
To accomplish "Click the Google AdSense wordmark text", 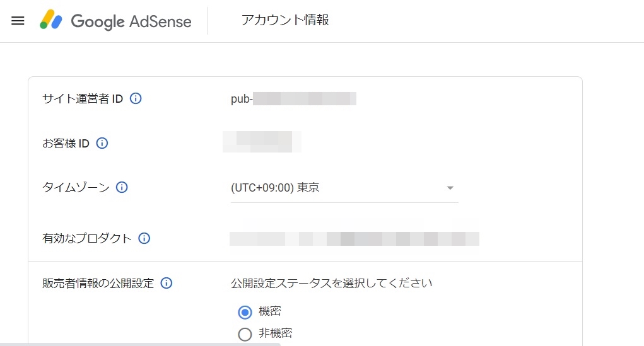I will click(131, 21).
